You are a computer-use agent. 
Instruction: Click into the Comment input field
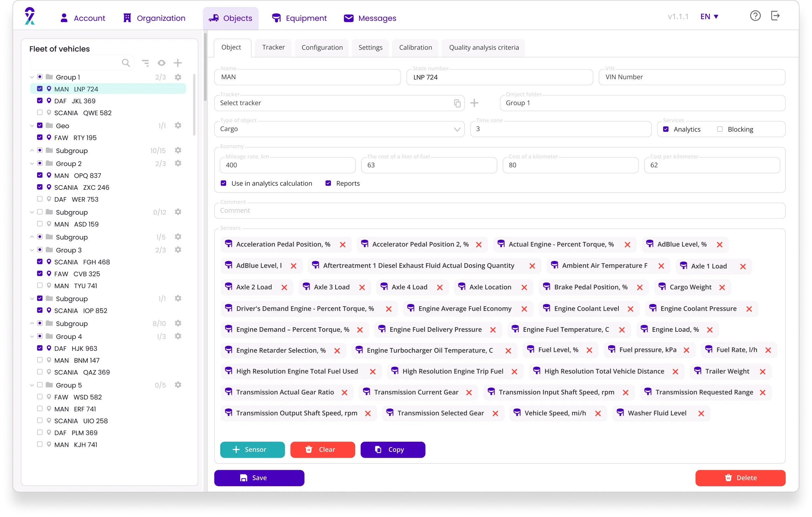499,210
